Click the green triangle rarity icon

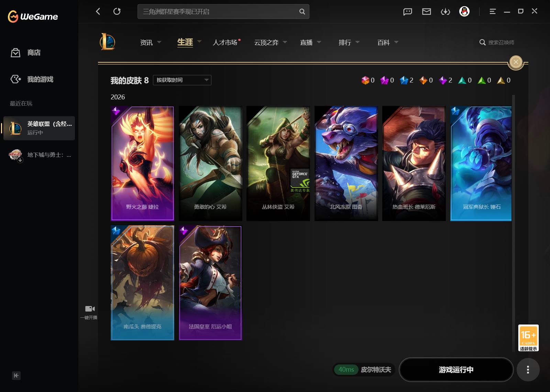482,80
